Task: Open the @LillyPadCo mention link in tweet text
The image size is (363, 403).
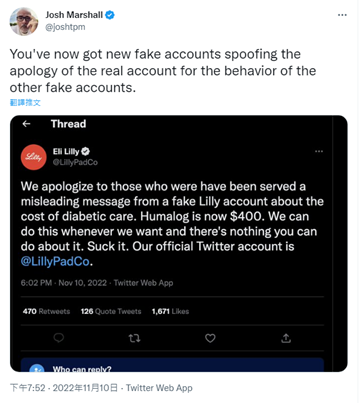Action: click(x=55, y=261)
